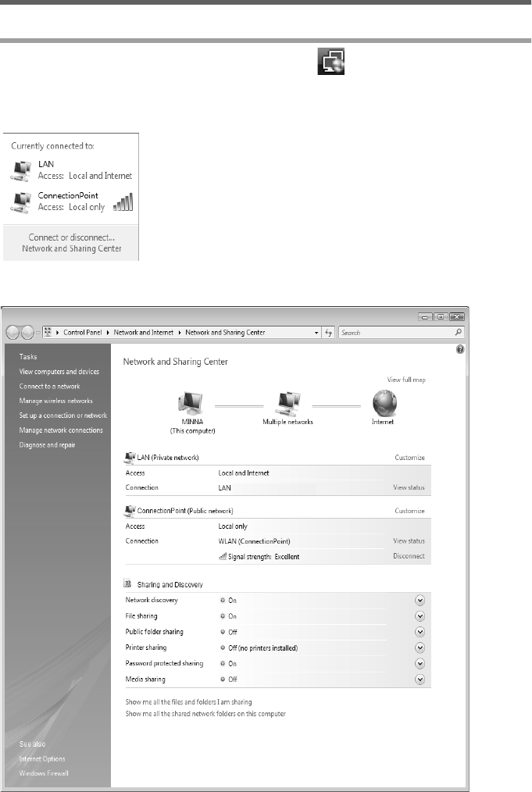The image size is (532, 792).
Task: Open Connect to a network task
Action: 49,387
